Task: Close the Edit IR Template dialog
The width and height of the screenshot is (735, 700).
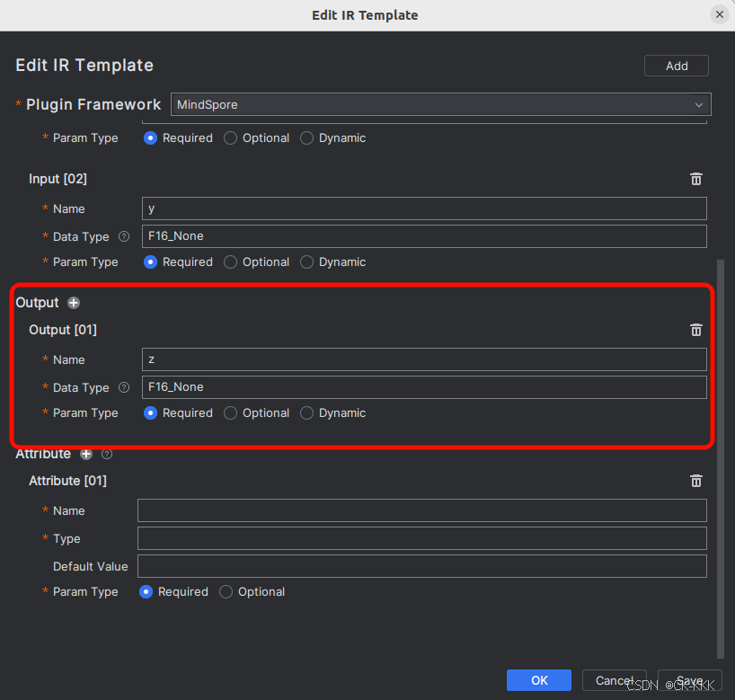Action: tap(719, 14)
